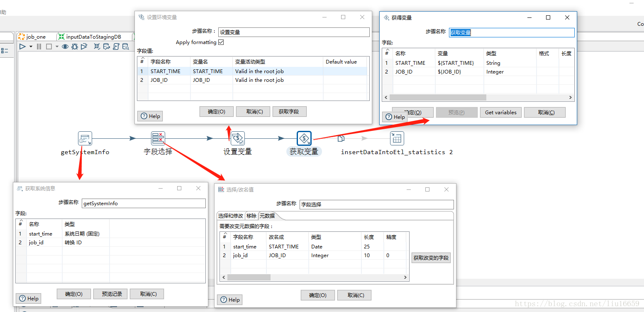Open the stop options dropdown arrow
644x312 pixels.
pos(56,47)
